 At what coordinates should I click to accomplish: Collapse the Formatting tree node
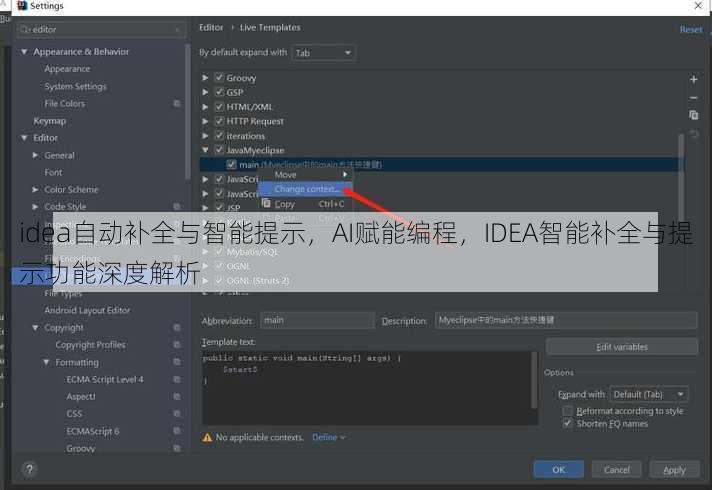(46, 362)
